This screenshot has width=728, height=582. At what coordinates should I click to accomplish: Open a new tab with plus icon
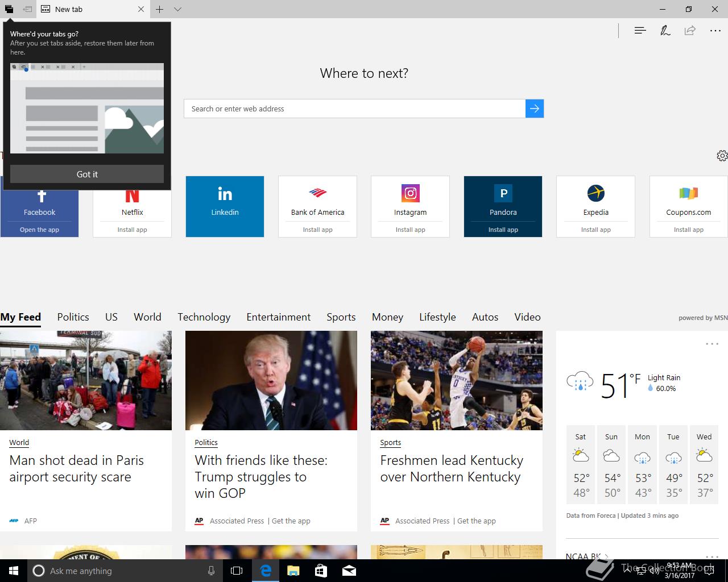(160, 9)
